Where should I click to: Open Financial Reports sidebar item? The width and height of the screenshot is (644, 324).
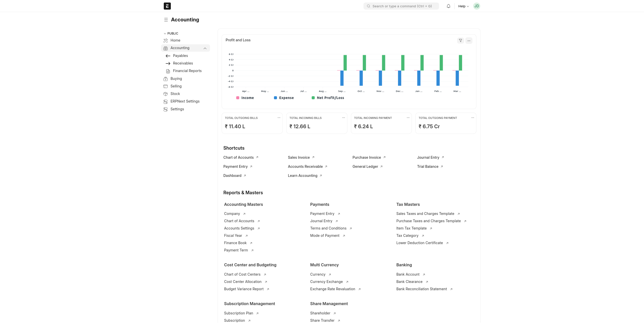(187, 71)
